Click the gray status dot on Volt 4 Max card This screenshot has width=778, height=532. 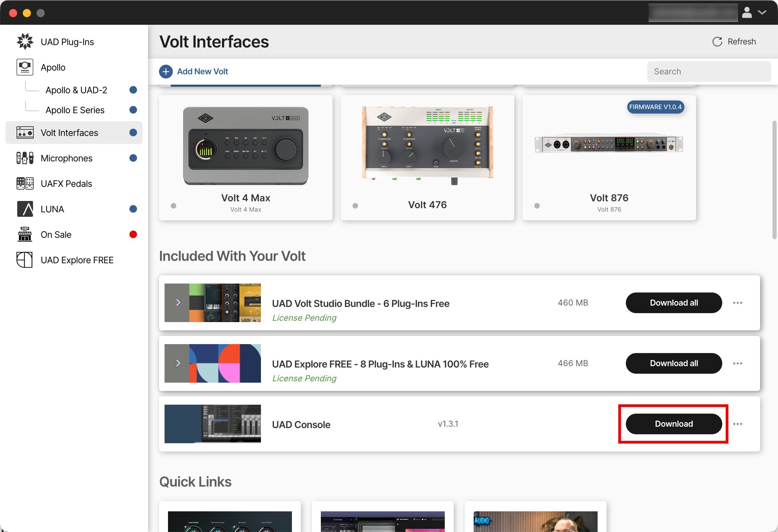[x=174, y=206]
